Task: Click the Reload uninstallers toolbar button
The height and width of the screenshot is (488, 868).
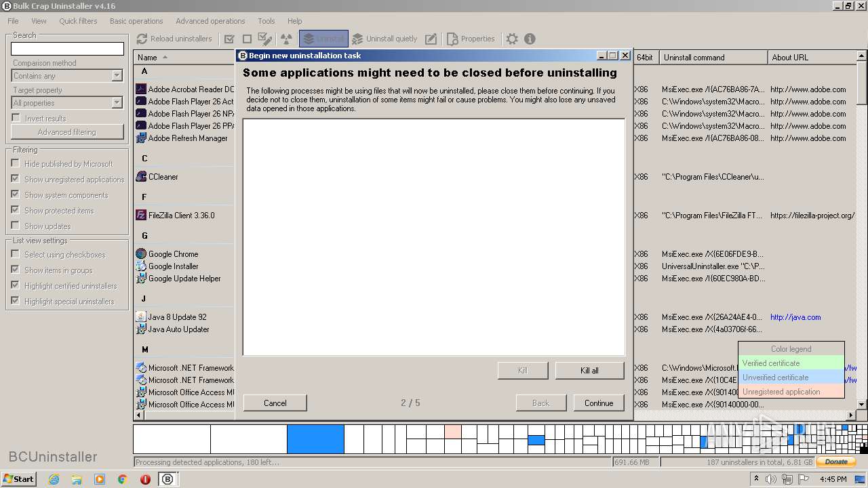Action: point(174,39)
